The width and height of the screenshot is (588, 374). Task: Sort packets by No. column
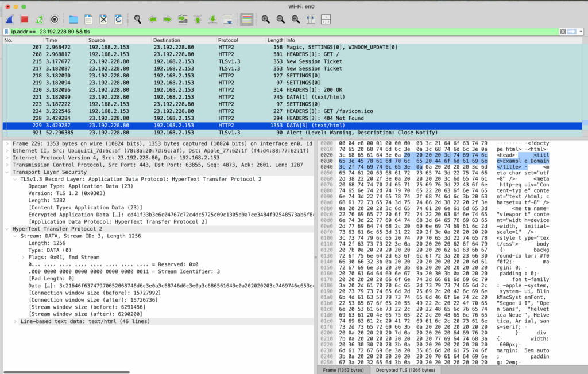(x=22, y=40)
